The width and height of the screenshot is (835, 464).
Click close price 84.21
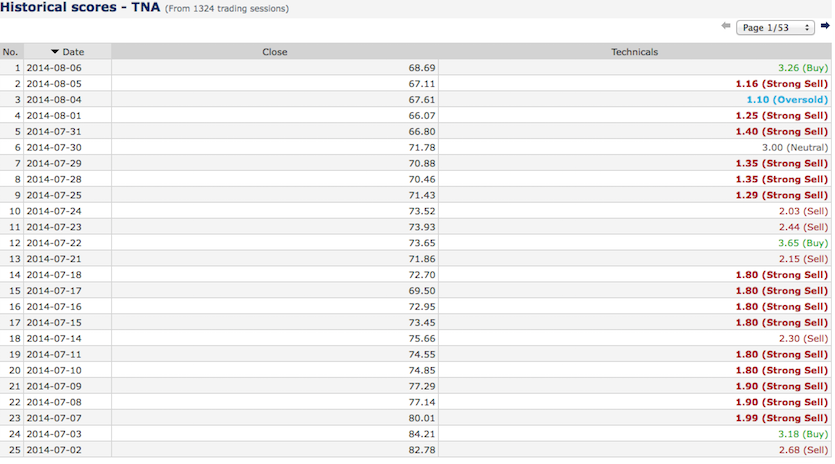tap(422, 434)
